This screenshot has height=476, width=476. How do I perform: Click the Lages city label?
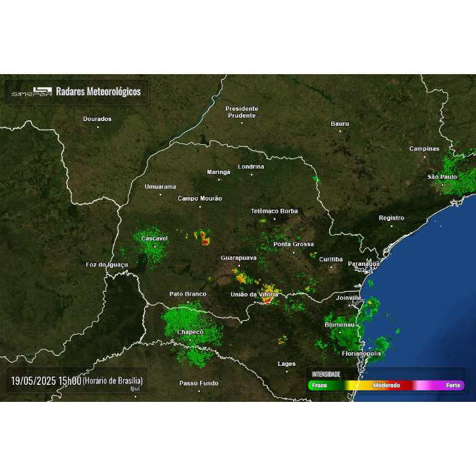click(x=286, y=364)
